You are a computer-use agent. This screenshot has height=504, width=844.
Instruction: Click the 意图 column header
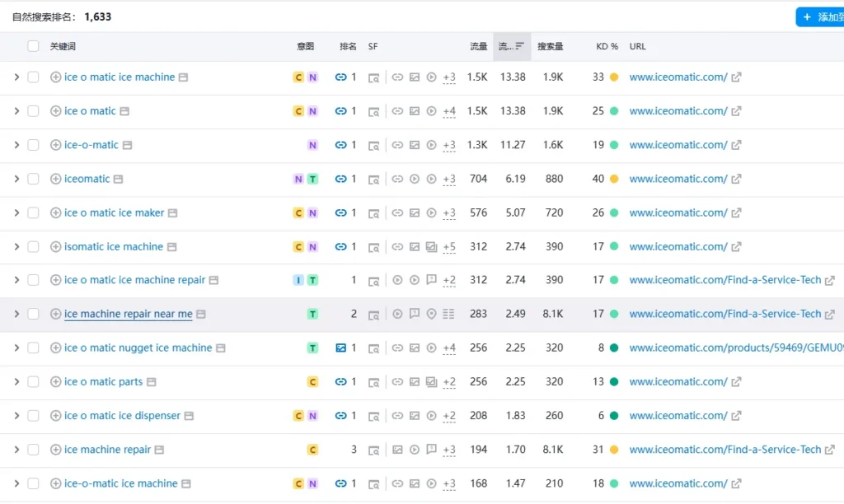[305, 46]
